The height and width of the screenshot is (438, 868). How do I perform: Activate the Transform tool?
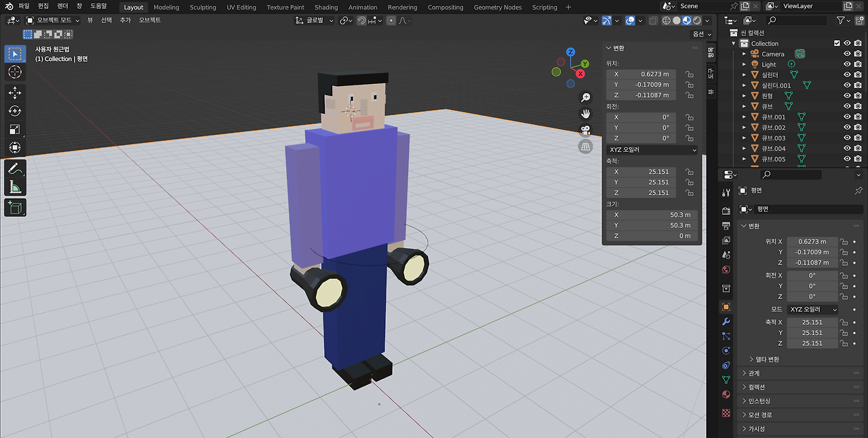(15, 148)
